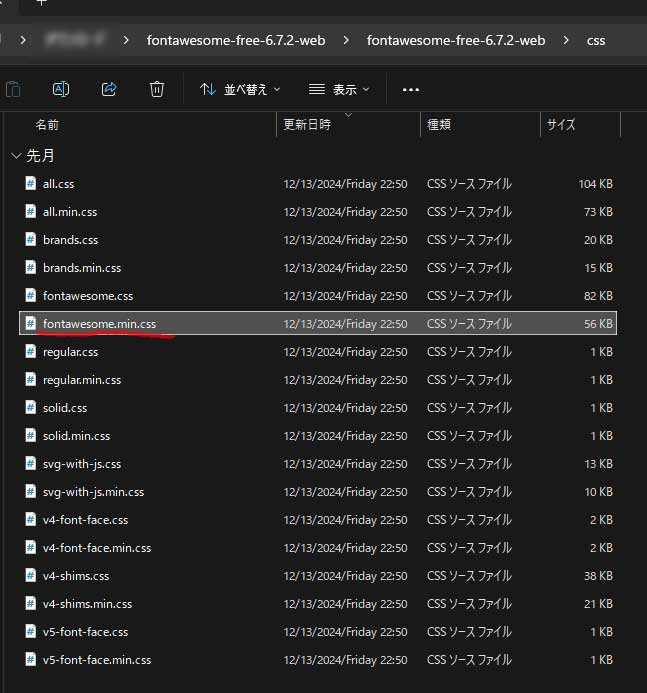Click the svg-with-js.css file icon
Screen dimensions: 647x693
[31, 464]
